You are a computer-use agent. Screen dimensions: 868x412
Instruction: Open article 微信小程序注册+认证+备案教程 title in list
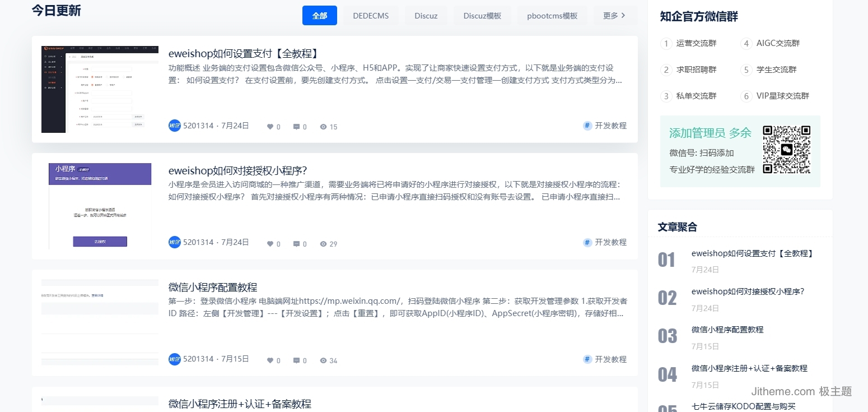click(x=240, y=404)
